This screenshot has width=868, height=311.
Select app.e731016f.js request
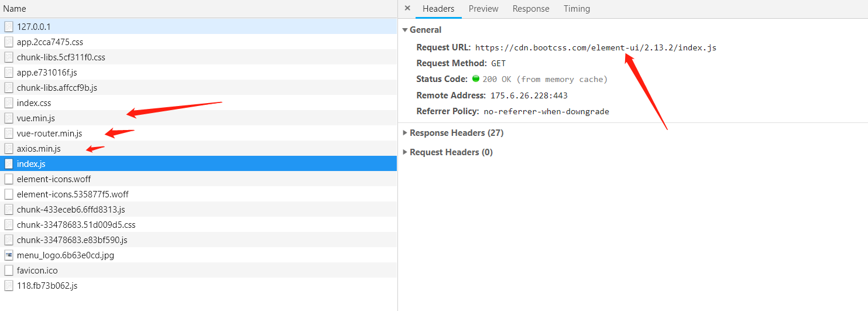(x=198, y=72)
